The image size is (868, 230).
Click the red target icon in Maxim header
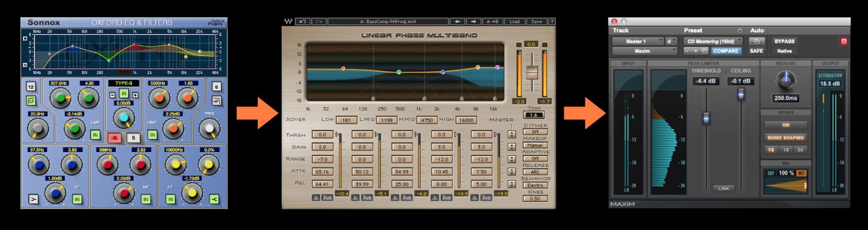843,41
